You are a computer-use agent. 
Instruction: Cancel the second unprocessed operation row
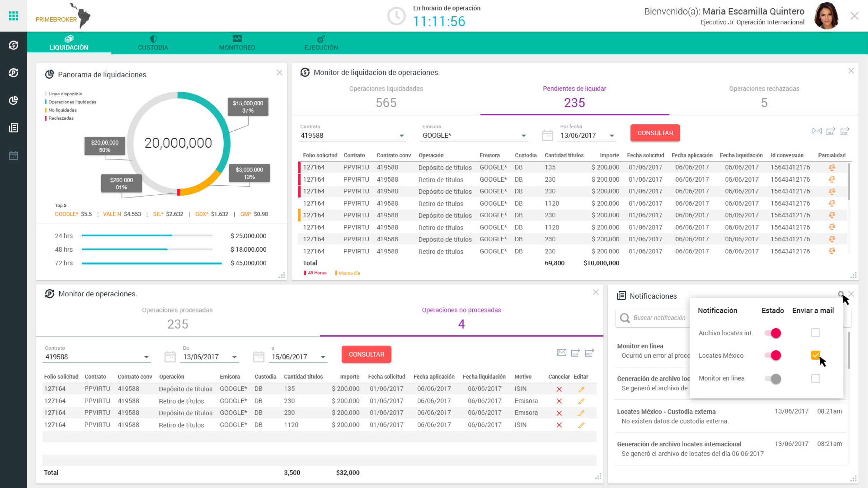coord(559,401)
